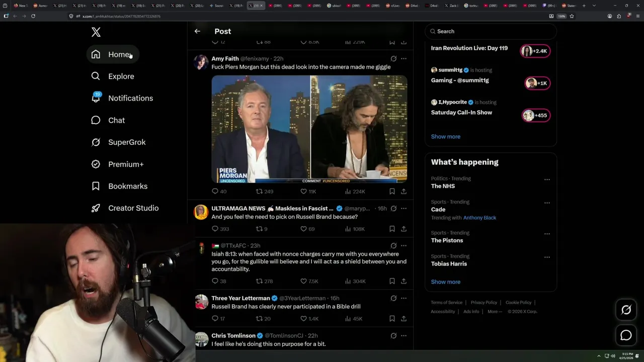Repost Amy Faith's post with 249 reposts
Screen dimensions: 644x362
click(265, 192)
